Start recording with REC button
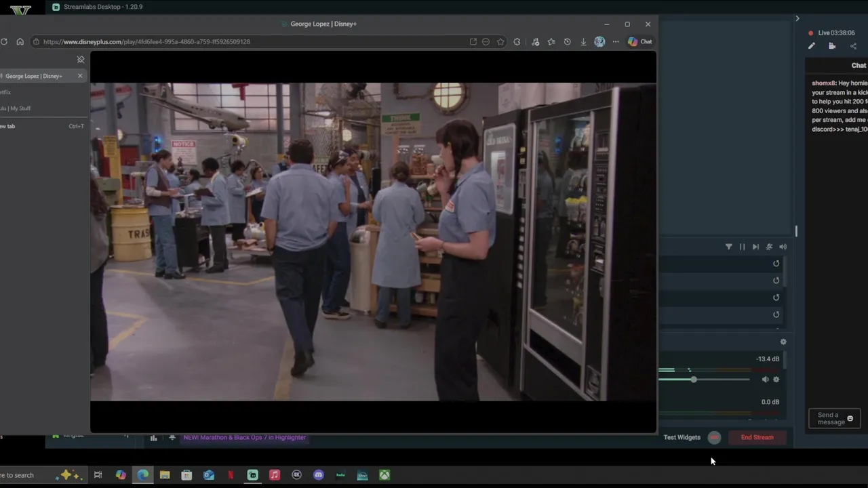The height and width of the screenshot is (488, 868). 714,437
